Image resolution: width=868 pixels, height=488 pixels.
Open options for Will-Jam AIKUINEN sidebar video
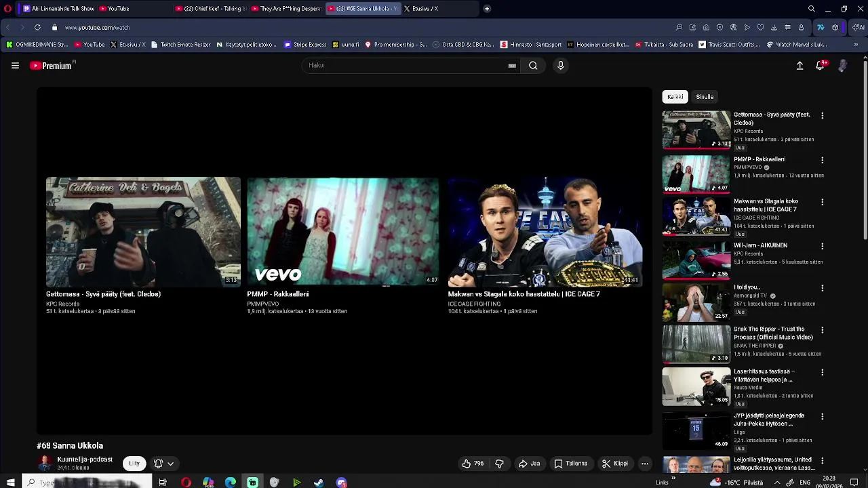pos(822,247)
